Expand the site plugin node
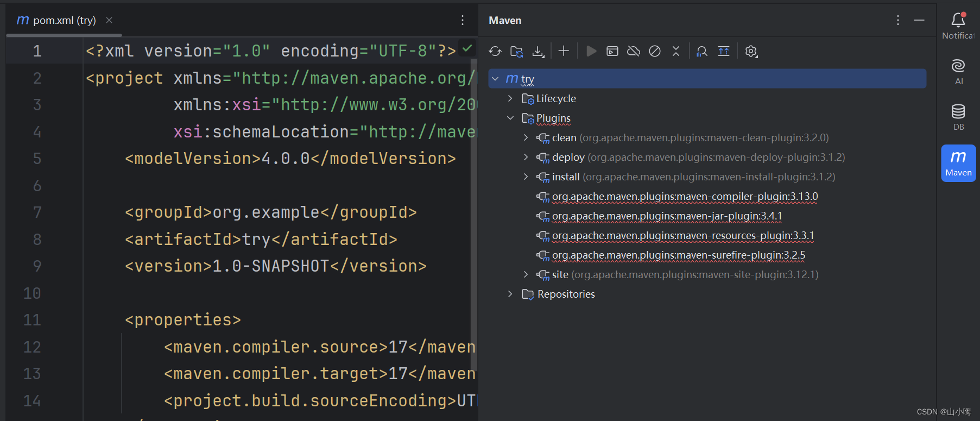This screenshot has width=980, height=421. tap(526, 274)
